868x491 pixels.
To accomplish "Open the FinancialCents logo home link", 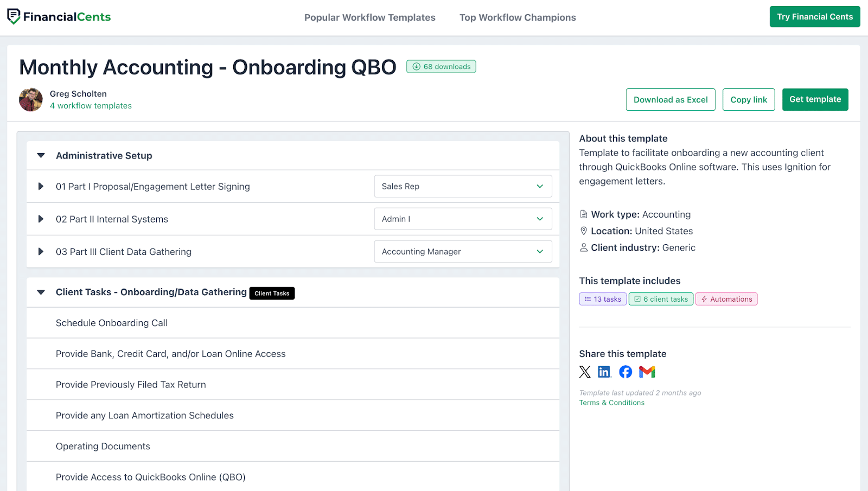I will click(x=59, y=17).
